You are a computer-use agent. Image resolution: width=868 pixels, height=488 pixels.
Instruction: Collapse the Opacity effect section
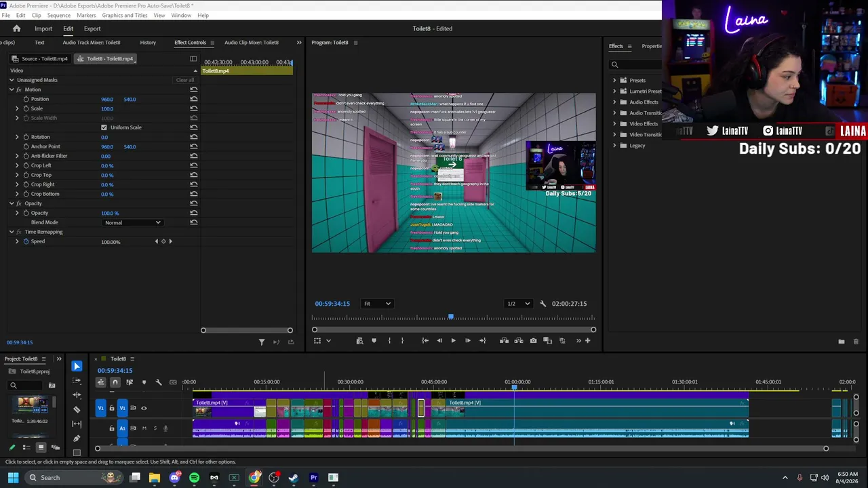pyautogui.click(x=12, y=203)
